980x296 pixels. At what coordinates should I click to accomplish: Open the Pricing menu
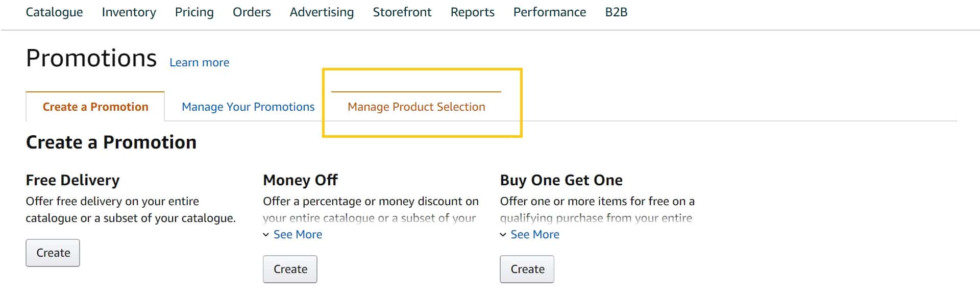click(x=194, y=12)
